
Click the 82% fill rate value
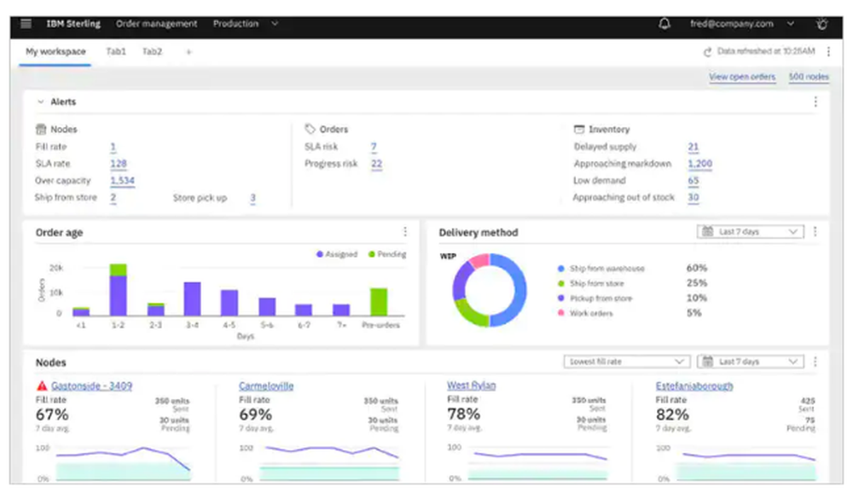672,414
